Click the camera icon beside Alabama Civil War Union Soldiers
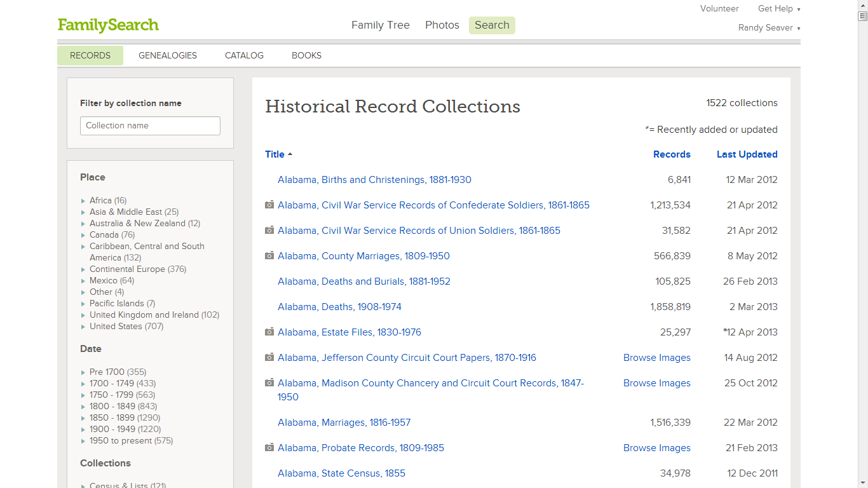 268,230
